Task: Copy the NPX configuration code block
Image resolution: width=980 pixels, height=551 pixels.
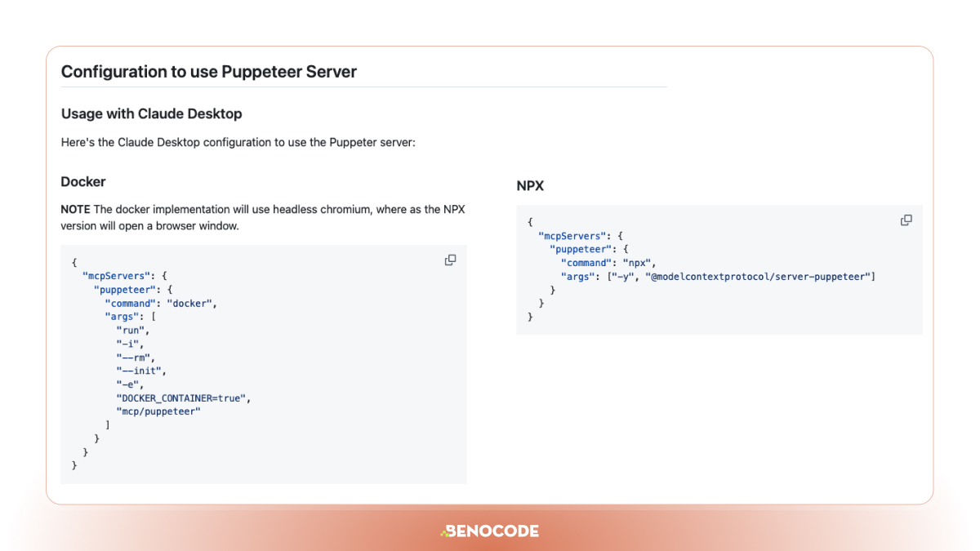Action: coord(906,220)
